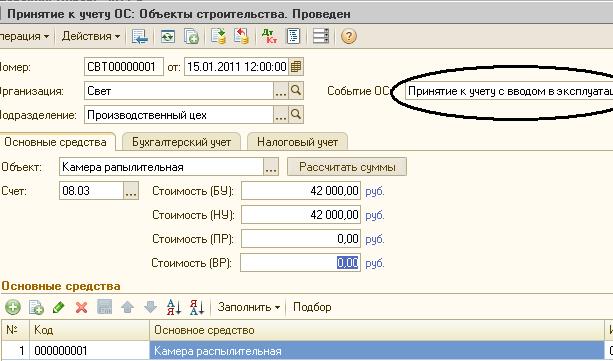The width and height of the screenshot is (613, 361).
Task: Delete the row with red X icon
Action: 81,307
